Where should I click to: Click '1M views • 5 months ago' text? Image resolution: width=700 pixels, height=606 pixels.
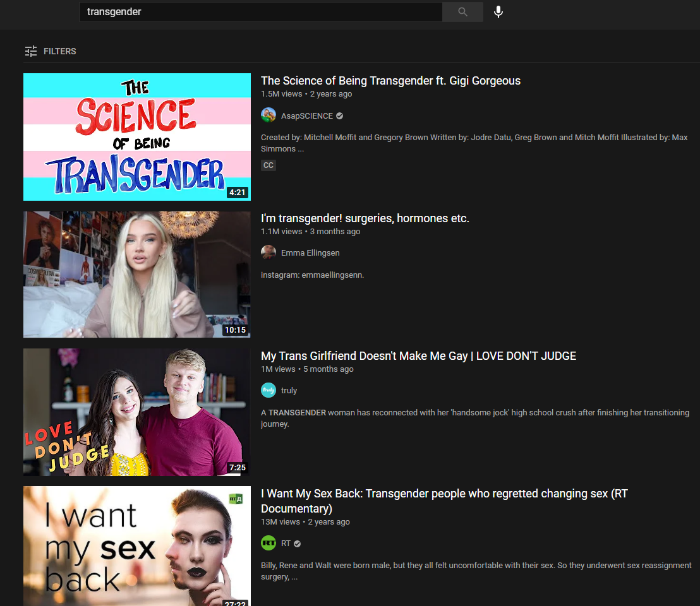307,369
